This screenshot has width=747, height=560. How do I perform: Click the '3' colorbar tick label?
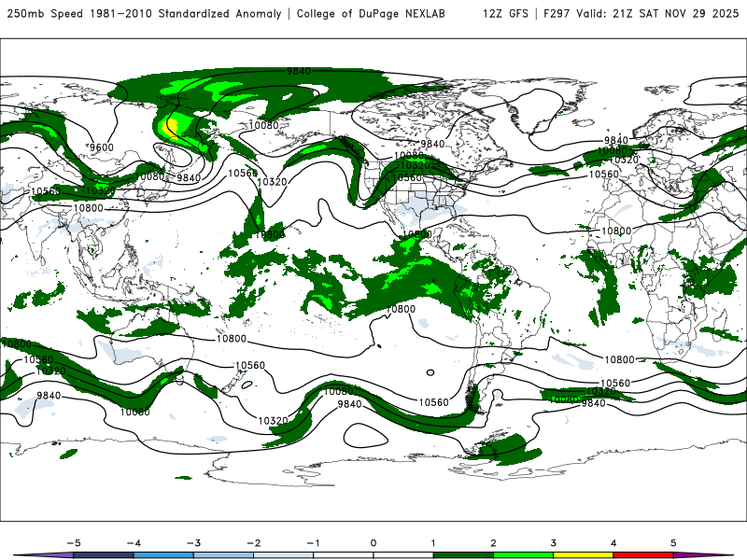(x=554, y=543)
